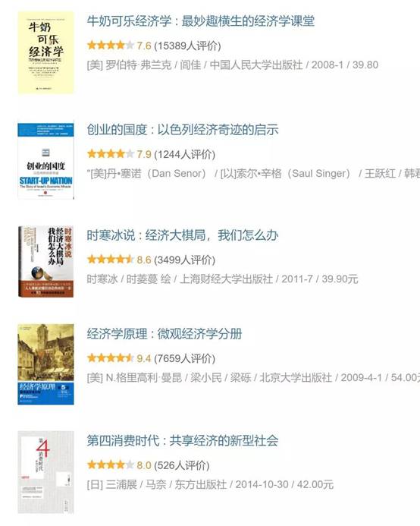This screenshot has width=420, height=526.
Task: Click the 3499人评价 review count
Action: point(184,260)
